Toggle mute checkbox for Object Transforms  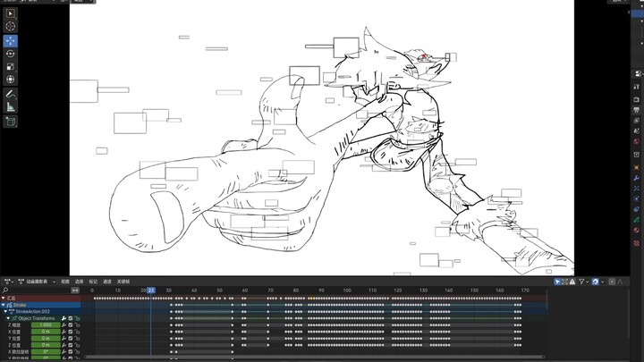click(x=71, y=318)
